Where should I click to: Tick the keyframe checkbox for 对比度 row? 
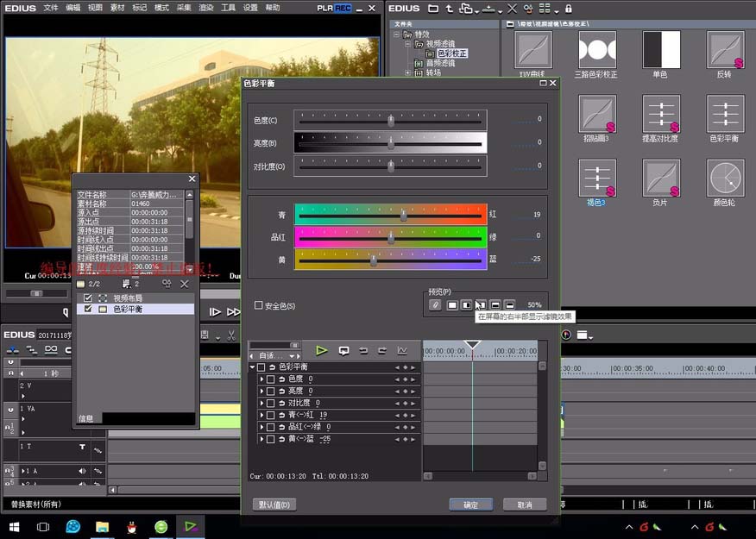pyautogui.click(x=270, y=403)
